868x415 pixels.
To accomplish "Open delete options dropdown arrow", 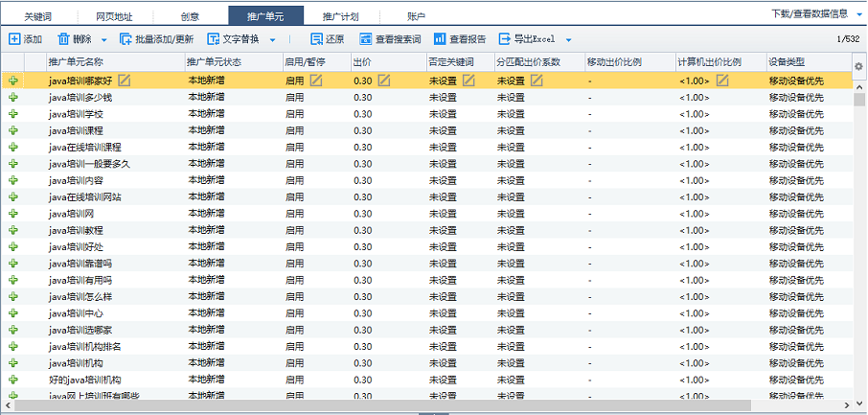I will pyautogui.click(x=104, y=40).
